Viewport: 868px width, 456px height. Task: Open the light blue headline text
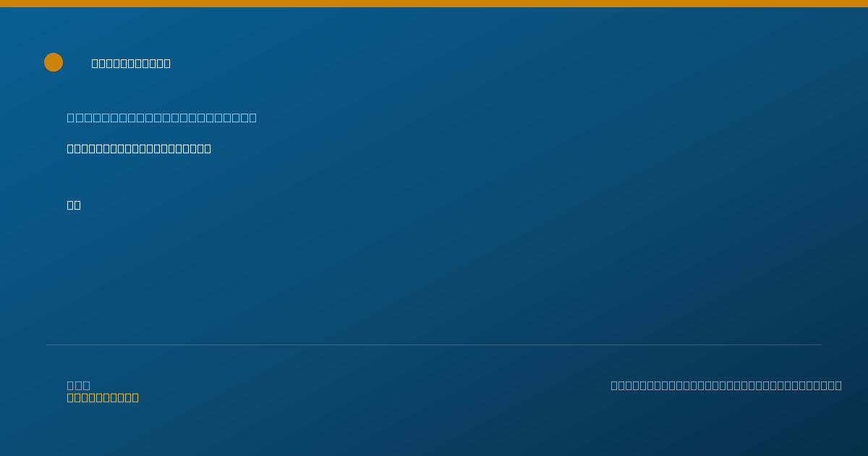[x=162, y=117]
